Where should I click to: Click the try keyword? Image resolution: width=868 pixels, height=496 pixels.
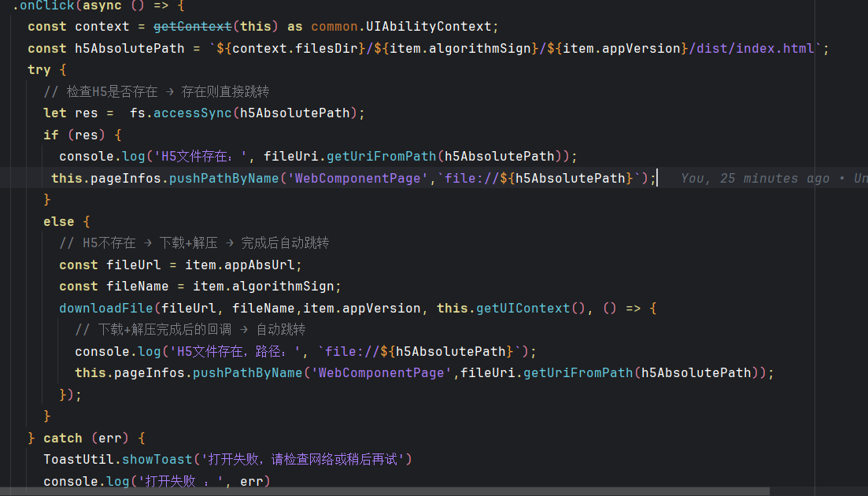(39, 70)
